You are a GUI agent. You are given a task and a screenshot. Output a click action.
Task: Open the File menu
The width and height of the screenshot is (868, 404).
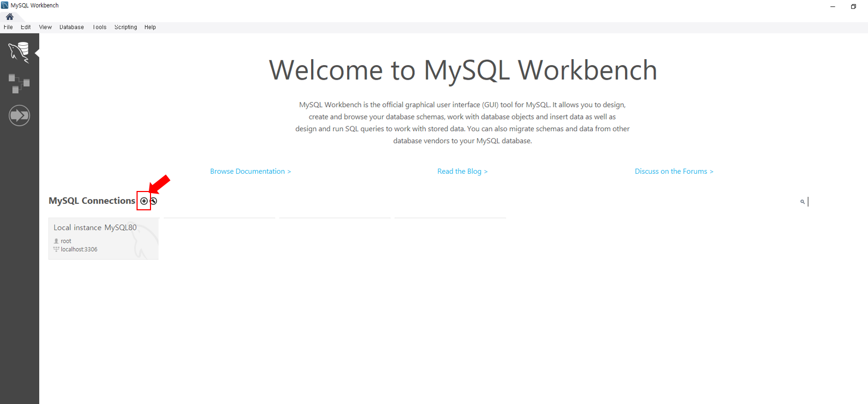coord(8,27)
